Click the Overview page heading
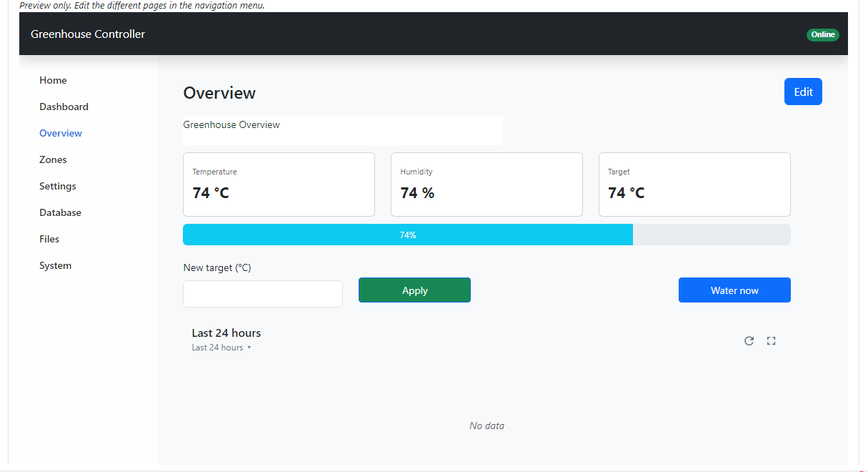 click(219, 93)
